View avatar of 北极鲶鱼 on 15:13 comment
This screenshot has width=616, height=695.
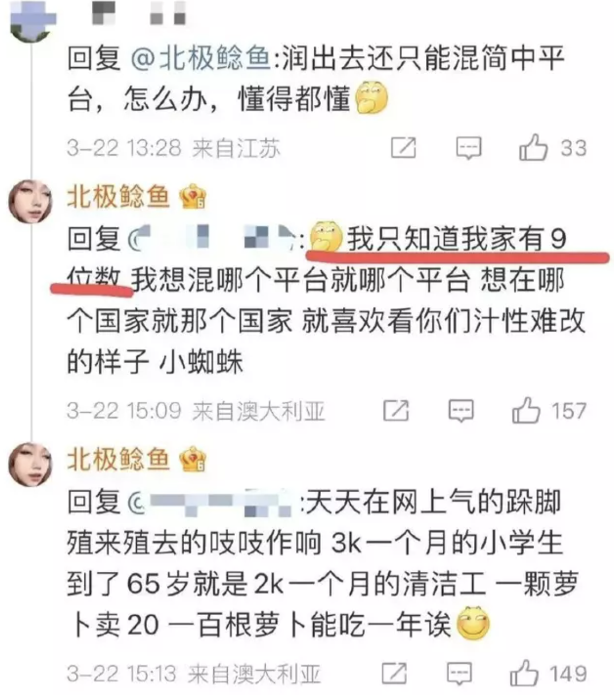30,465
